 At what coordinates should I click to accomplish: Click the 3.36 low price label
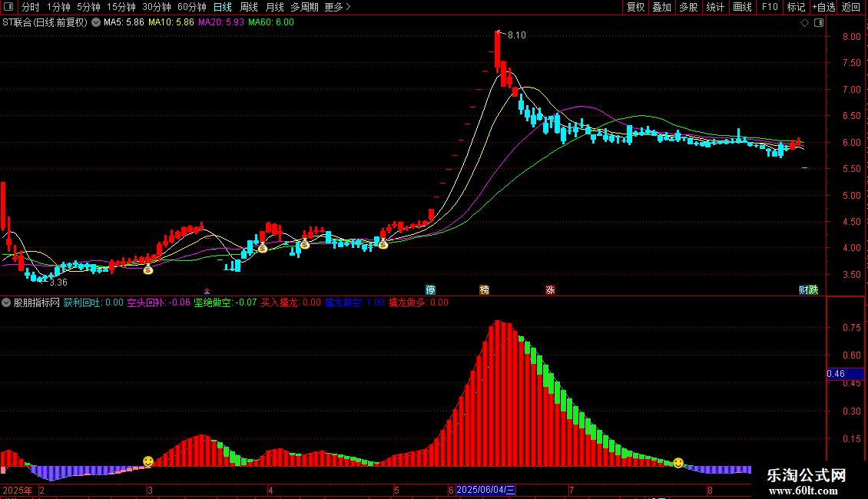[x=58, y=283]
